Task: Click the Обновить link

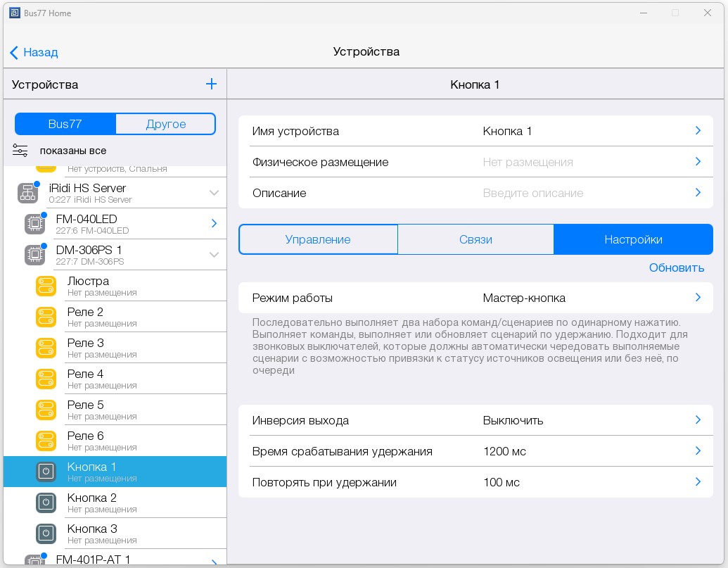Action: 676,267
